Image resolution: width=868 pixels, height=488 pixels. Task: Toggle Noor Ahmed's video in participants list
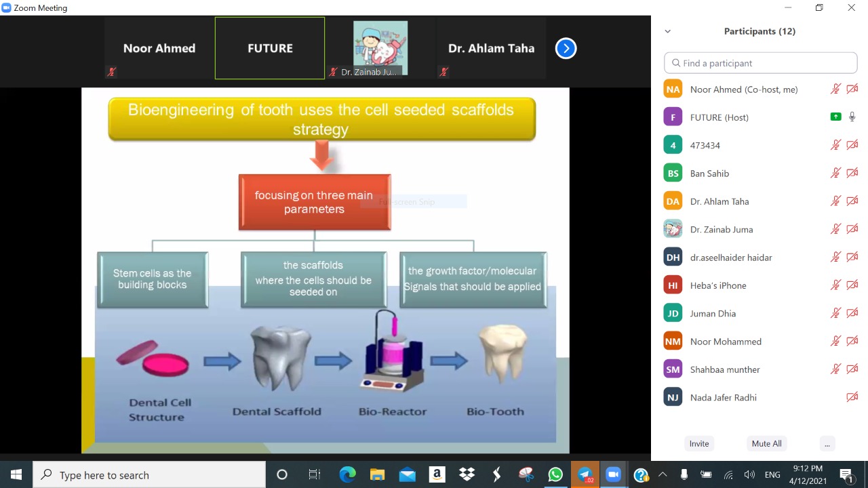pos(852,89)
